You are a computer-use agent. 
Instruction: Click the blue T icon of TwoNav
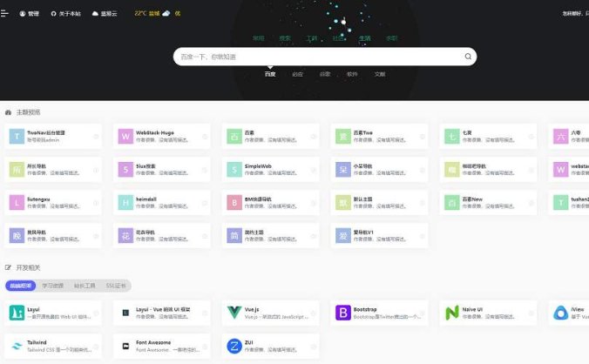pyautogui.click(x=17, y=136)
